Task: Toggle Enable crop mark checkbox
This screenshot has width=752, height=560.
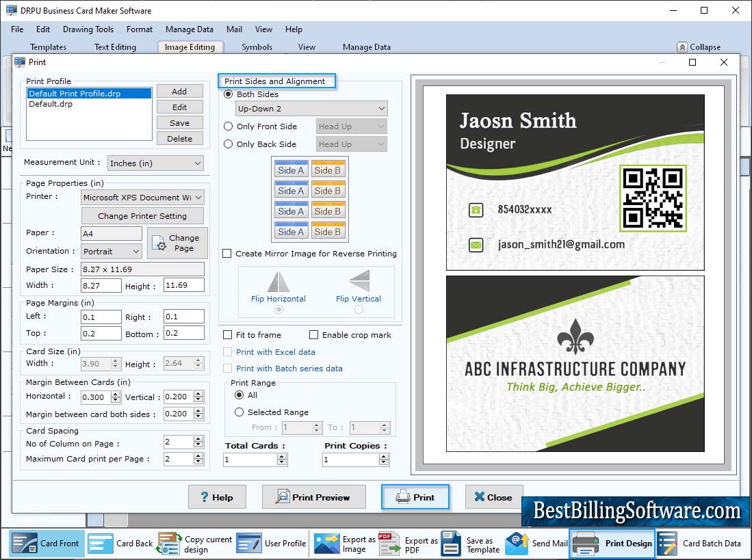Action: click(313, 335)
